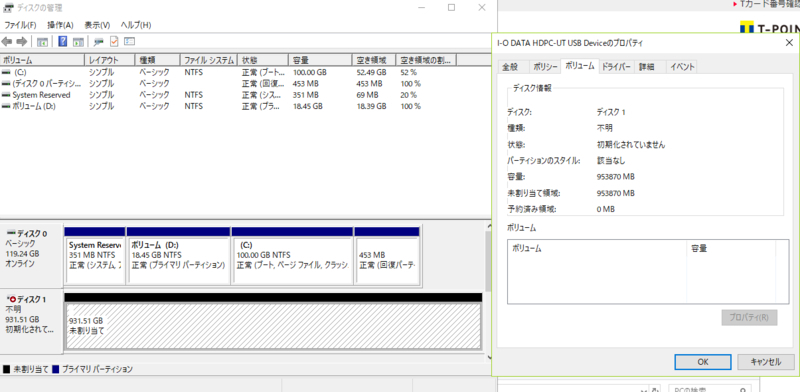Select System Reserved partition block on Disk 0
Screen dimensions: 800x392
pos(95,256)
